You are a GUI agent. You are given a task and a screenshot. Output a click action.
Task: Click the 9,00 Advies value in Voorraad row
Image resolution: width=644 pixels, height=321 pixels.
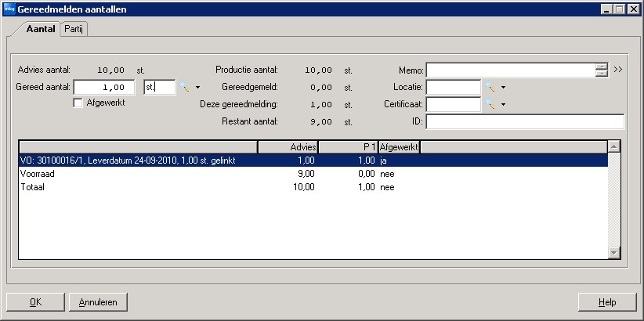click(x=306, y=174)
